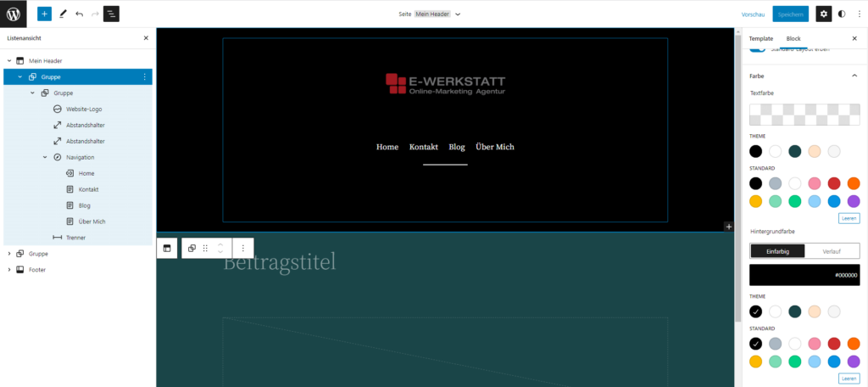Pick peach theme background color

(815, 311)
